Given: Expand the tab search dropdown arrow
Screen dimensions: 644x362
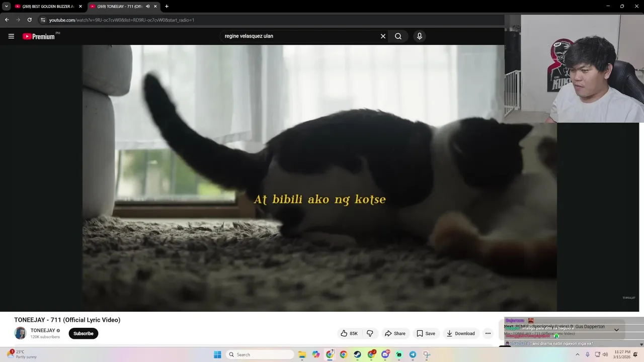Looking at the screenshot, I should (x=6, y=7).
